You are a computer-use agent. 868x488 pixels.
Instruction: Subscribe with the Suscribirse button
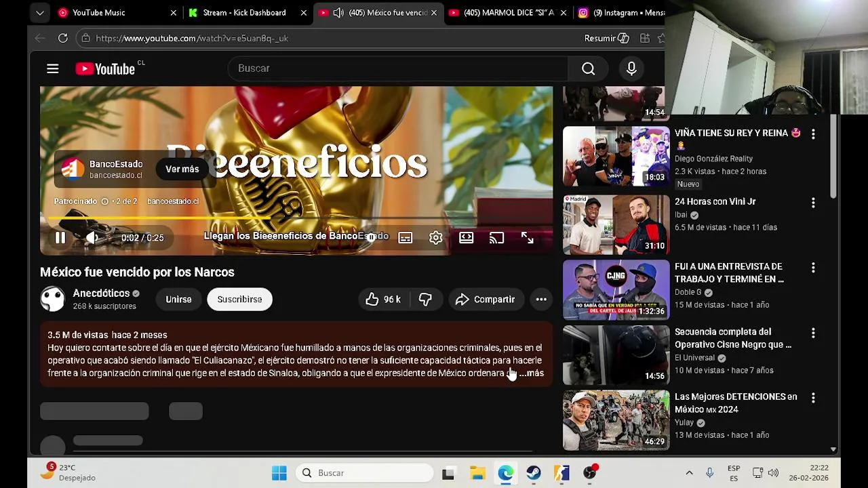[239, 300]
